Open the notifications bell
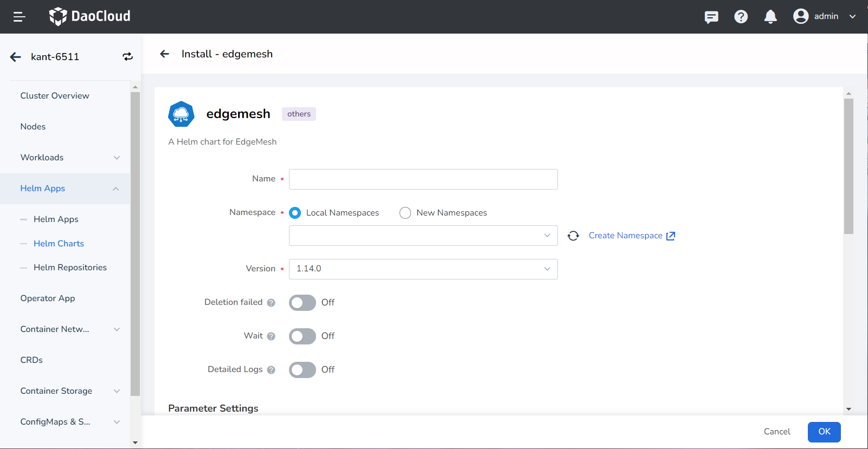 pyautogui.click(x=770, y=17)
